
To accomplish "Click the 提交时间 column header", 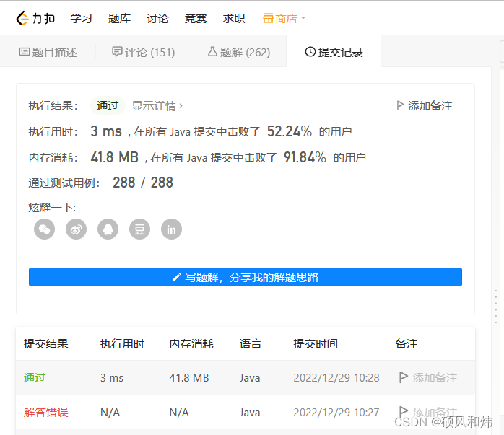I will coord(316,343).
